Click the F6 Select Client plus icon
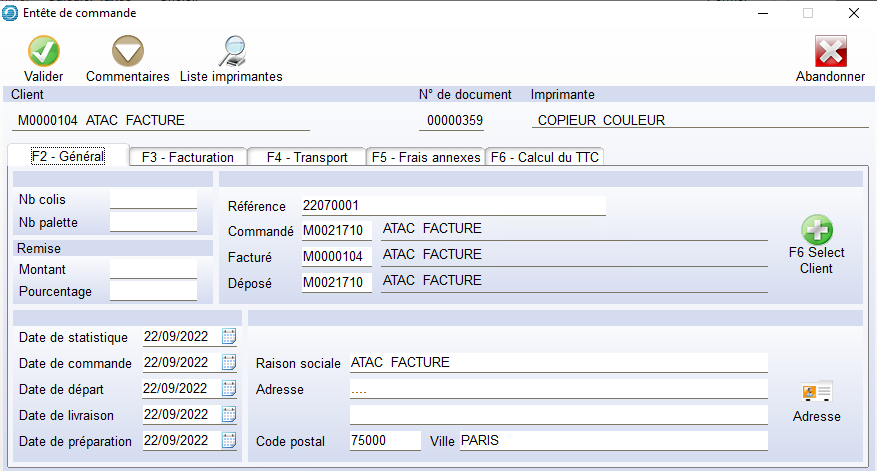 (816, 230)
